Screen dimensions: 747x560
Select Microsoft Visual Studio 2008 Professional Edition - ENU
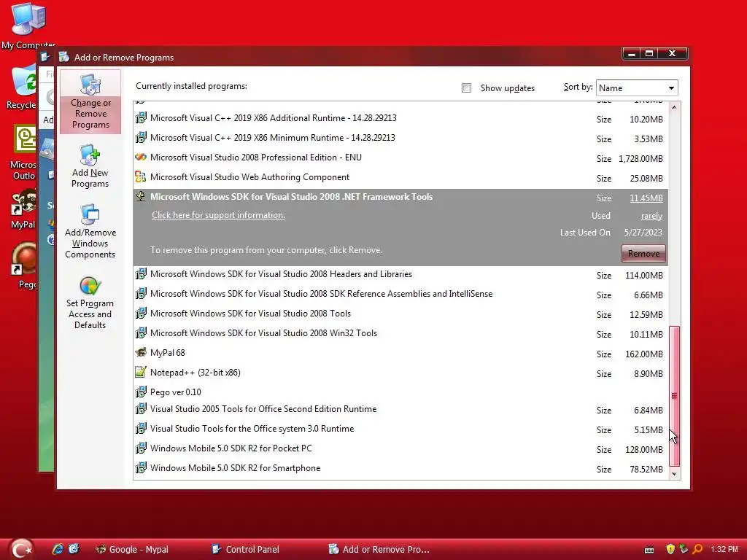point(256,157)
